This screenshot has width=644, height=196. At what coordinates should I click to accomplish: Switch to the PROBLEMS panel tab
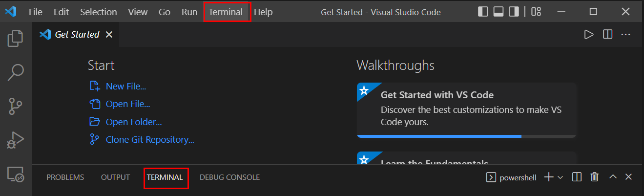(x=65, y=177)
